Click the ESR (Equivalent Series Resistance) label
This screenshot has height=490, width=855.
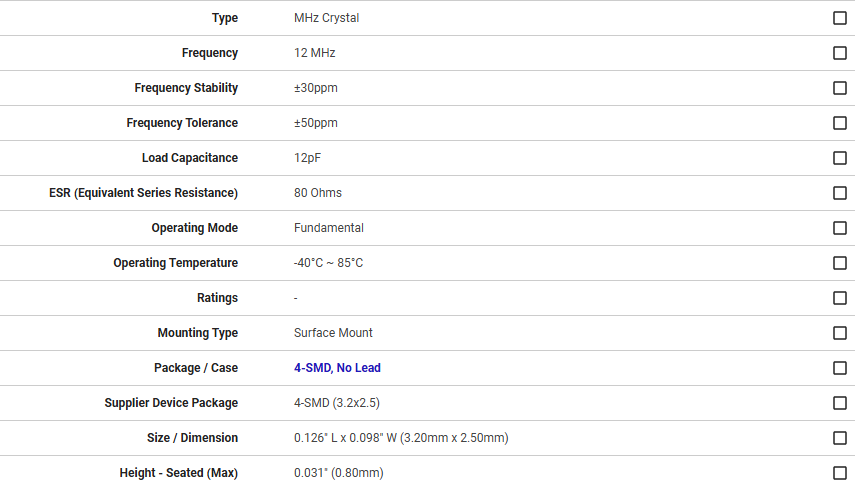[143, 193]
